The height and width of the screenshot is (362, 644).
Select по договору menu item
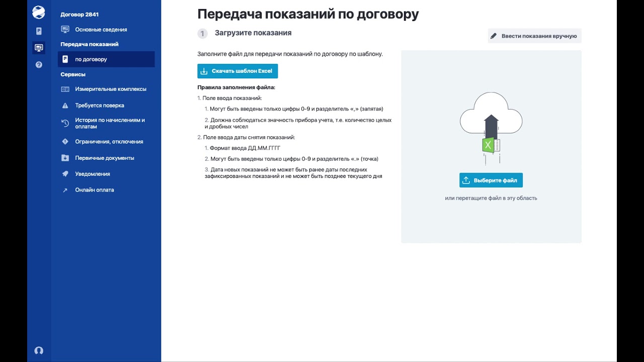(x=106, y=59)
